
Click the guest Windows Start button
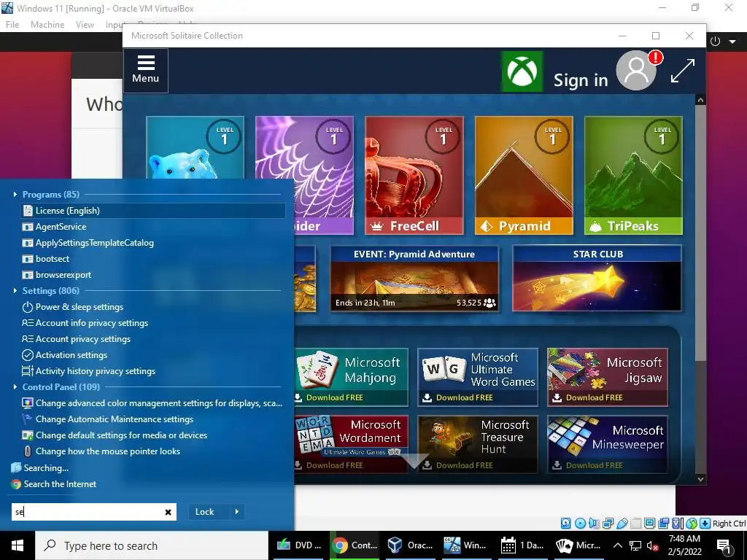point(18,545)
